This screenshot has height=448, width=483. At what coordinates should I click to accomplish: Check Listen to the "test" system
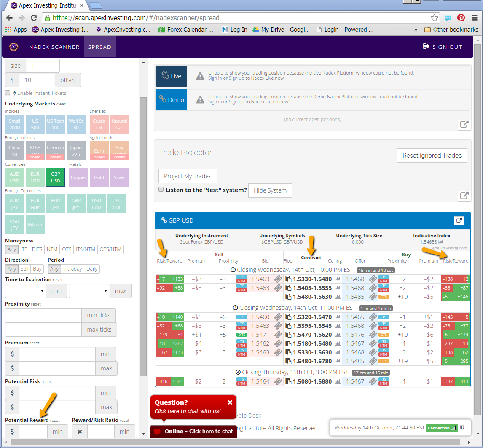pos(161,190)
